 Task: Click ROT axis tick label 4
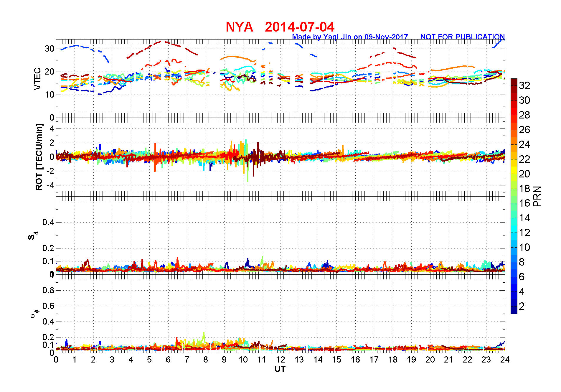(x=52, y=129)
